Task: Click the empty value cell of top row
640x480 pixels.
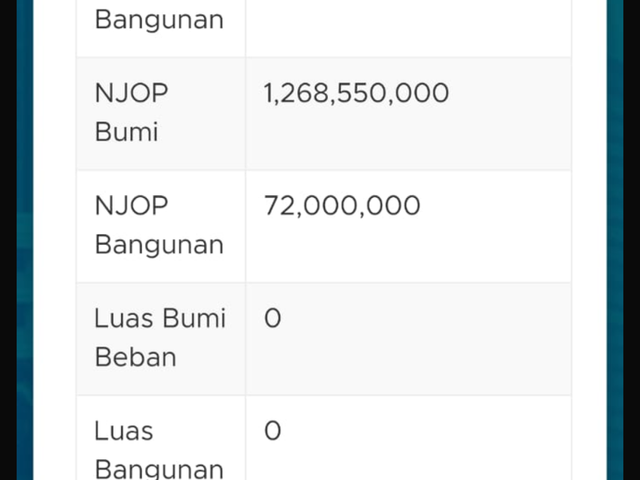Action: [x=408, y=29]
